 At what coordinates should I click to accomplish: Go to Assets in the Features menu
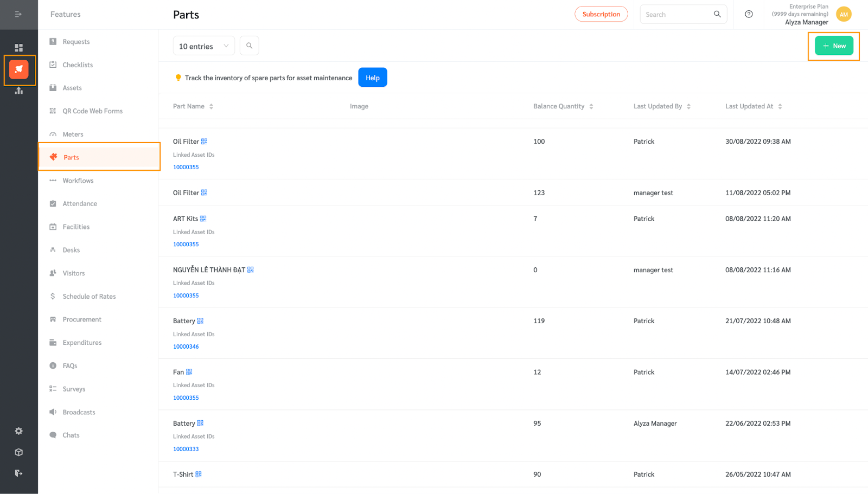coord(72,88)
